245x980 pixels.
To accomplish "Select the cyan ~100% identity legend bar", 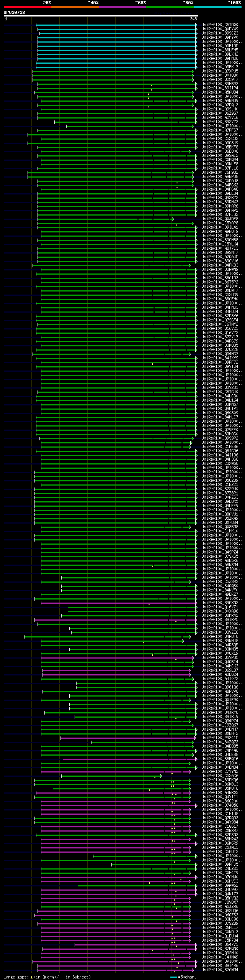I will pos(217,7).
